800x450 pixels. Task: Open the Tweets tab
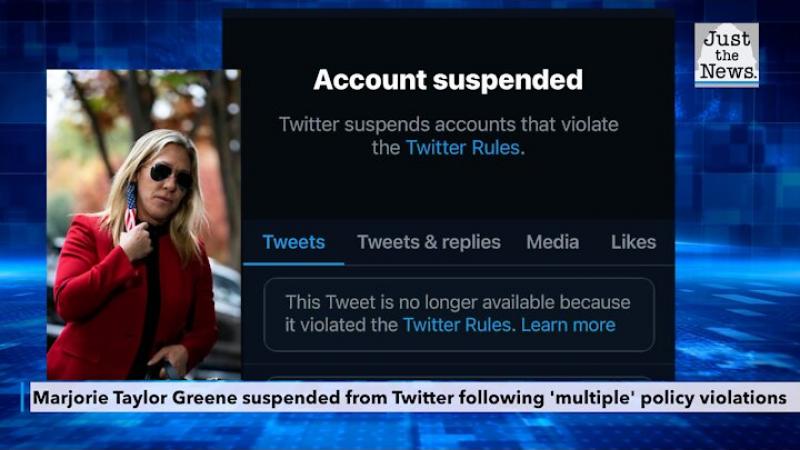tap(293, 242)
